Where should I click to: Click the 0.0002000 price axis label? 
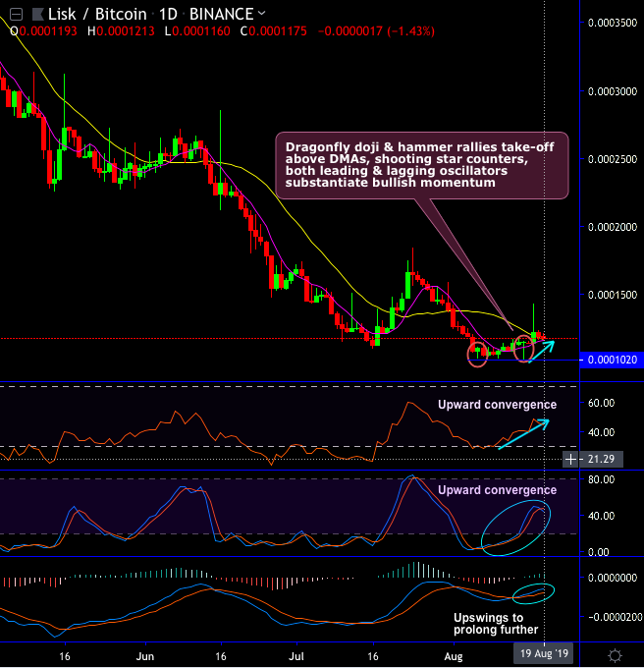[x=613, y=227]
